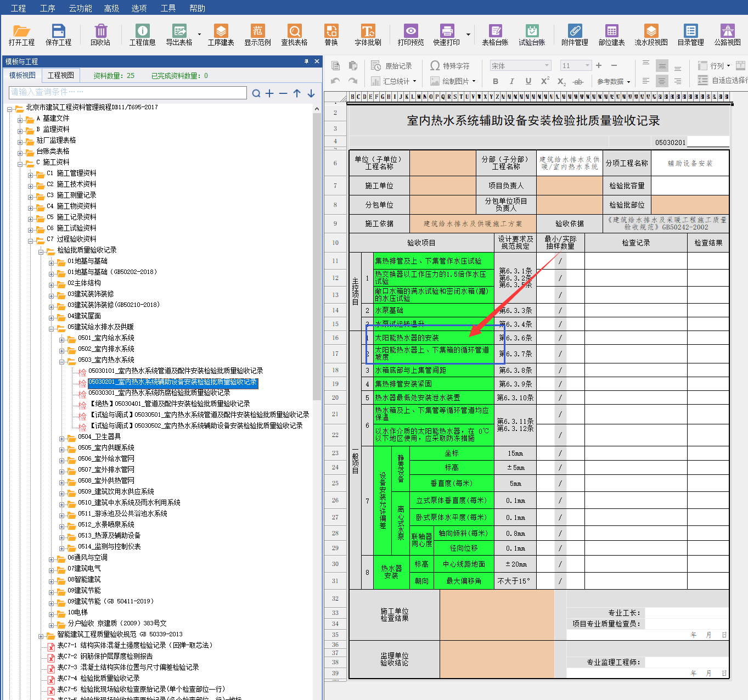Click the move down arrow in template panel
The height and width of the screenshot is (700, 748).
pyautogui.click(x=311, y=93)
